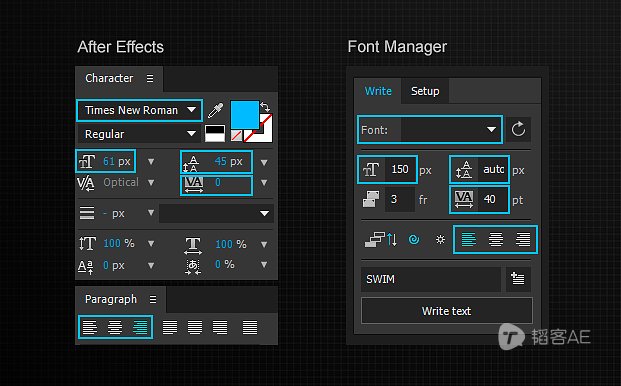Viewport: 621px width, 386px height.
Task: Click the horizontal scale icon
Action: (193, 245)
